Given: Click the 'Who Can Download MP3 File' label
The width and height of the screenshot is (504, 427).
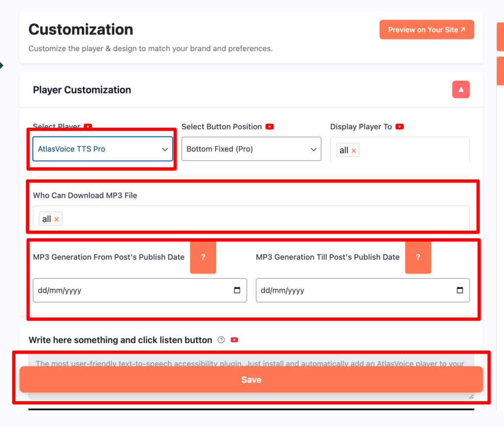Looking at the screenshot, I should click(x=85, y=195).
